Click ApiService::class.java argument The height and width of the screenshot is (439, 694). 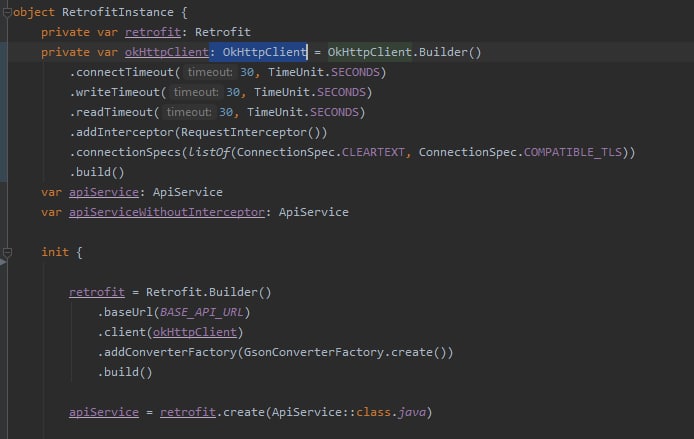point(349,412)
